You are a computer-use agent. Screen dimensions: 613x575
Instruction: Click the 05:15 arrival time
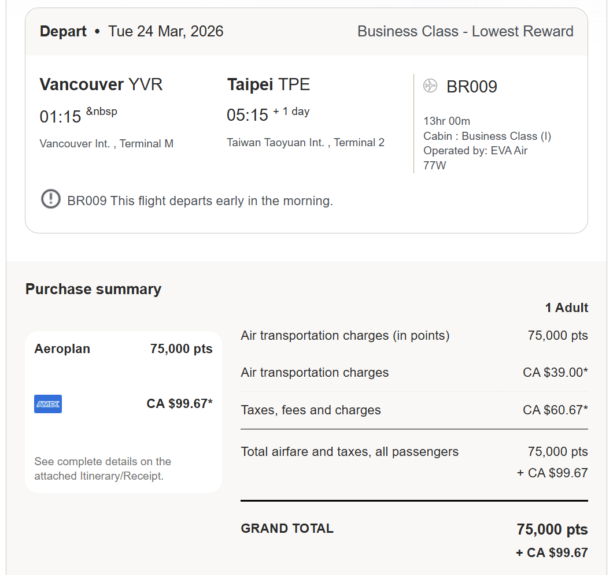click(x=247, y=115)
